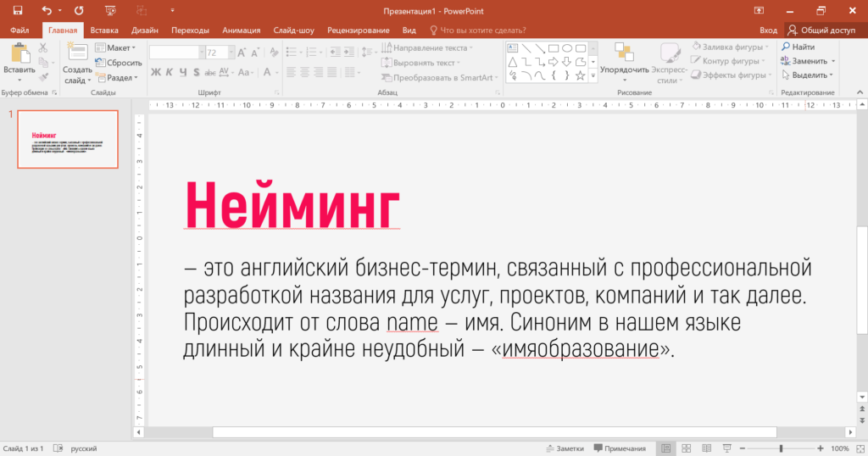This screenshot has height=456, width=868.
Task: Align text left
Action: click(x=292, y=72)
